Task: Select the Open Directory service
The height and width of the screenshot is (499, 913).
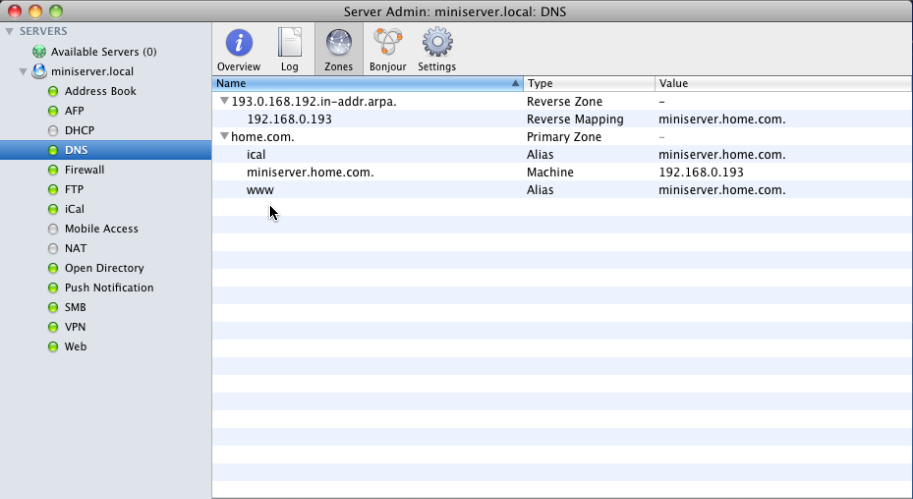Action: [x=104, y=268]
